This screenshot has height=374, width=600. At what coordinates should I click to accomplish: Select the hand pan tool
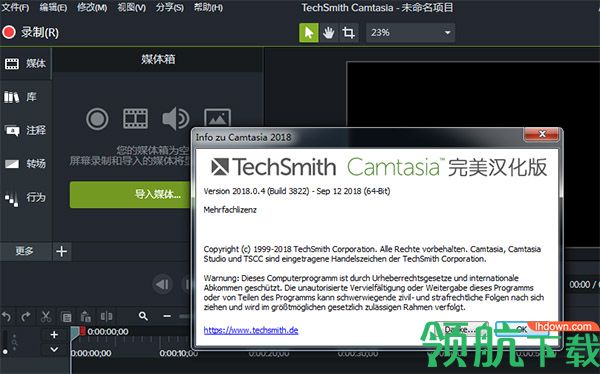(328, 33)
